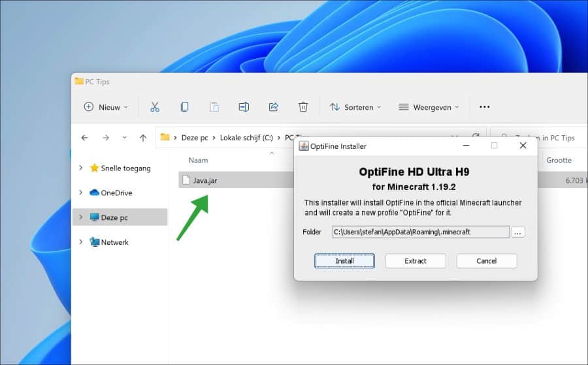This screenshot has width=588, height=365.
Task: Click the Share icon in Explorer toolbar
Action: 273,107
